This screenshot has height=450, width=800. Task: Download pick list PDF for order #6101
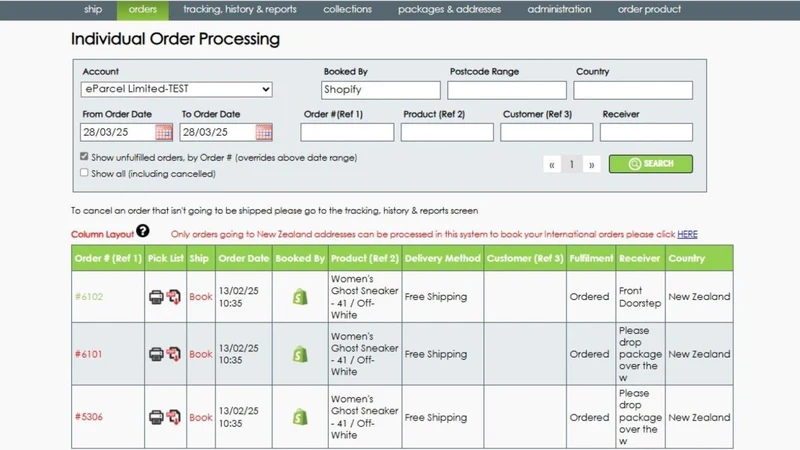[x=173, y=354]
